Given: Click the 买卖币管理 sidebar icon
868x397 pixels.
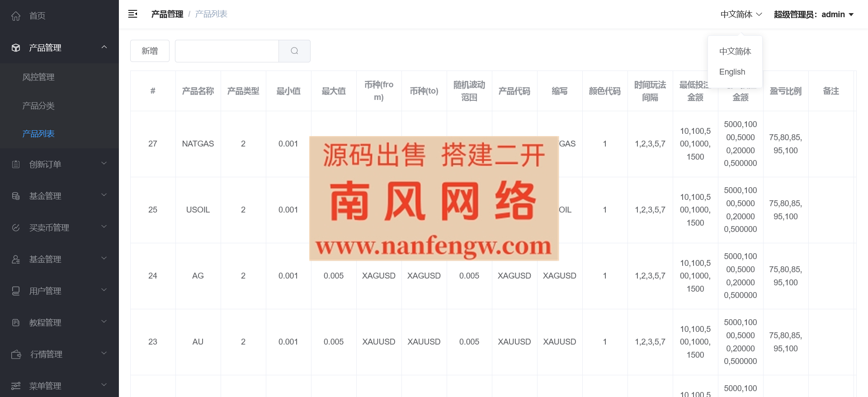Looking at the screenshot, I should pos(16,228).
